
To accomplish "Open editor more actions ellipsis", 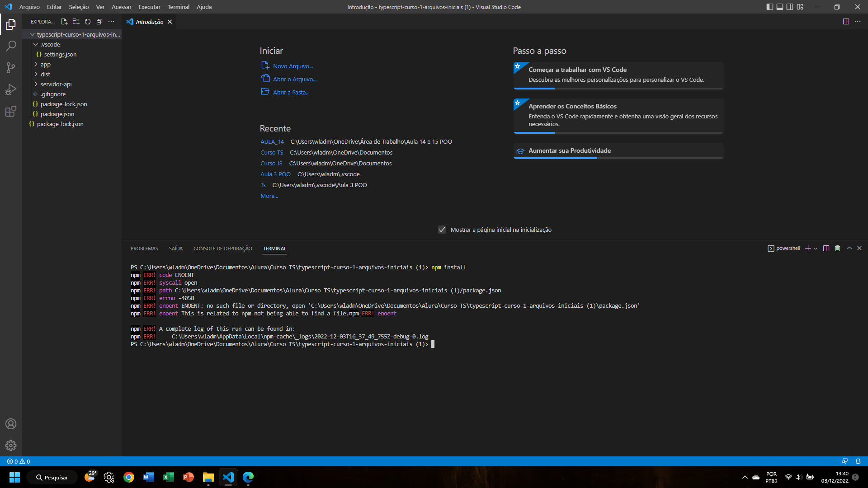I will [x=858, y=22].
